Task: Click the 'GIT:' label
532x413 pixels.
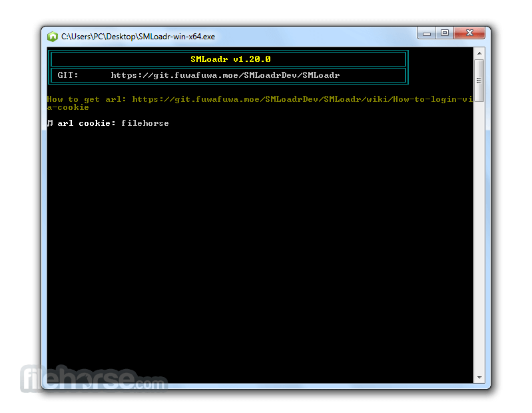Action: pyautogui.click(x=68, y=75)
